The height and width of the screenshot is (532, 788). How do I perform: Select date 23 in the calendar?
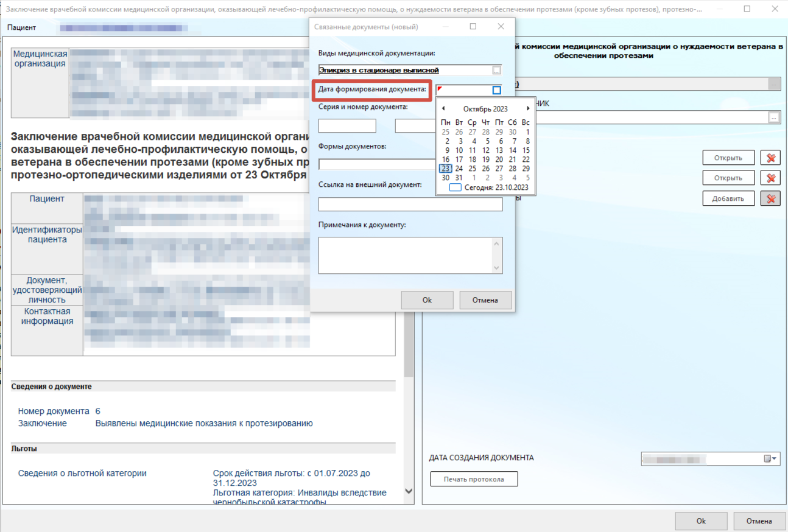[446, 169]
